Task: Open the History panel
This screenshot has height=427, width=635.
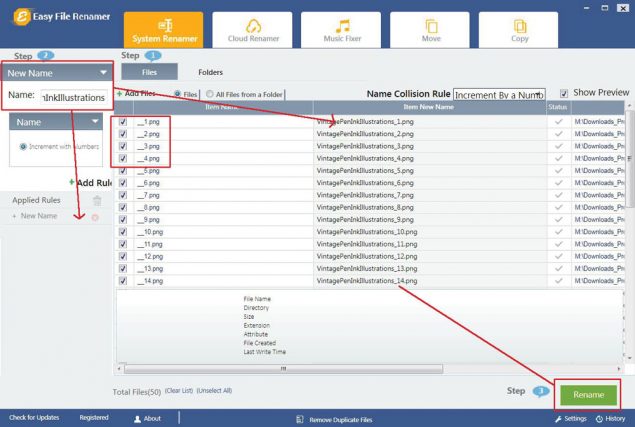Action: (610, 419)
